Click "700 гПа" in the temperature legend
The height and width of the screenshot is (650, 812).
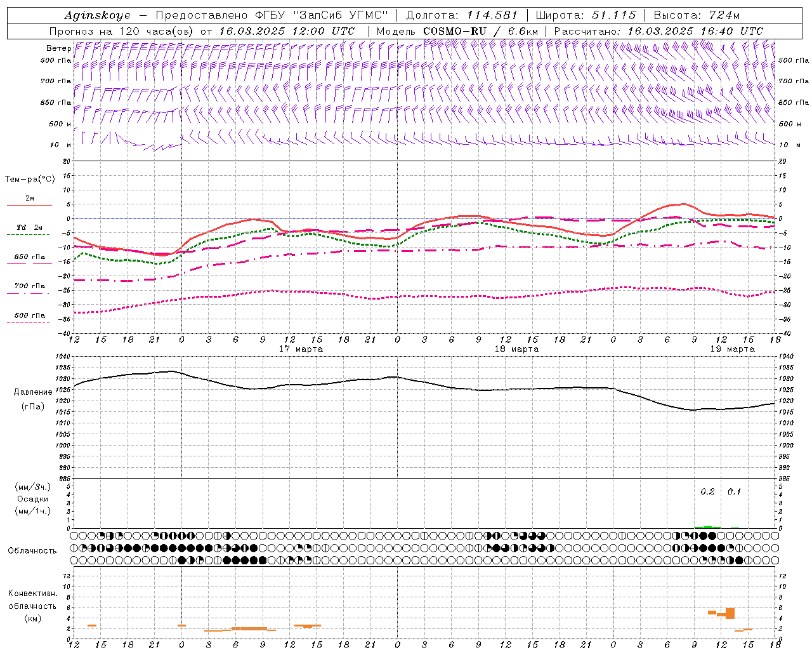[x=30, y=286]
